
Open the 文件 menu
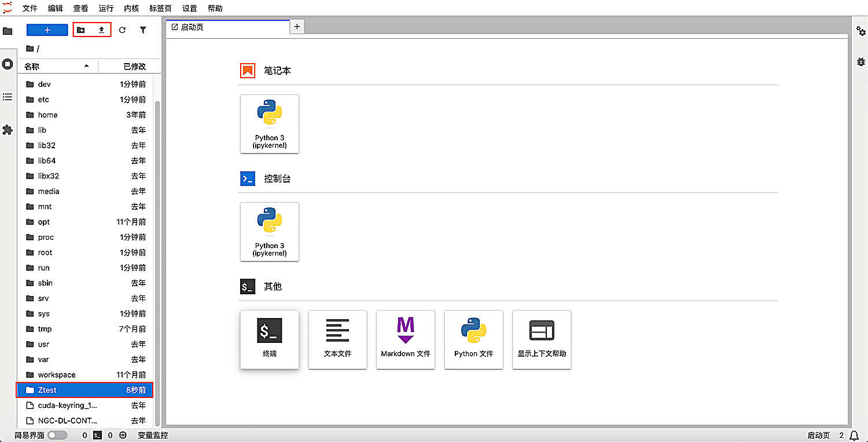[x=30, y=9]
